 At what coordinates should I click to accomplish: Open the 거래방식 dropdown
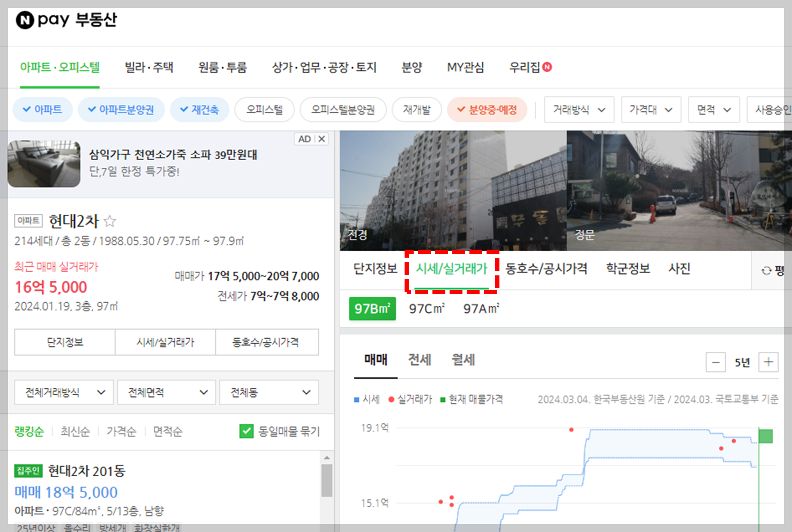pos(579,109)
